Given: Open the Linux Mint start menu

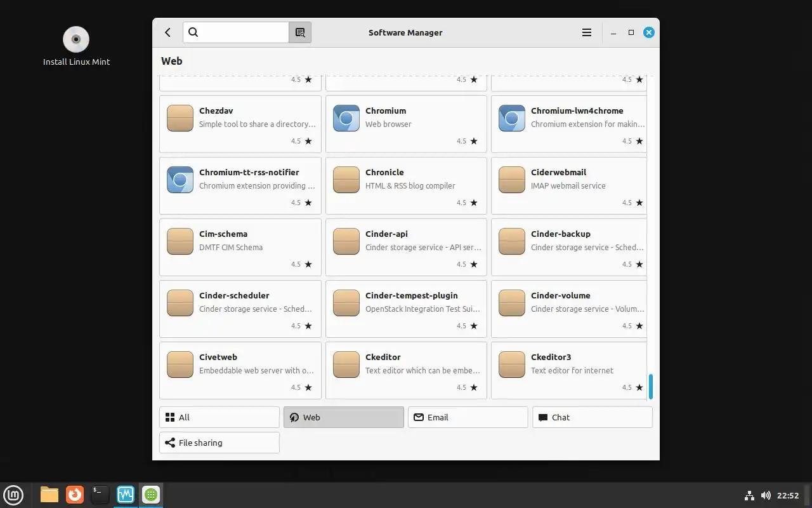Looking at the screenshot, I should coord(13,495).
